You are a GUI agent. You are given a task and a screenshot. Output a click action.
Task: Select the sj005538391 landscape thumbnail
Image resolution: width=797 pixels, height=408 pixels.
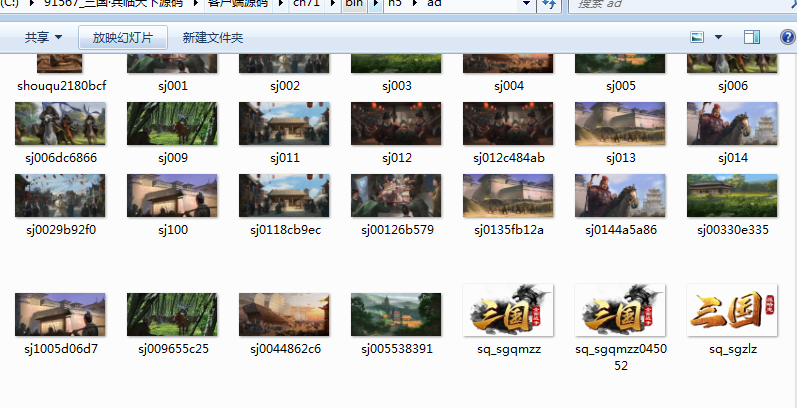396,314
